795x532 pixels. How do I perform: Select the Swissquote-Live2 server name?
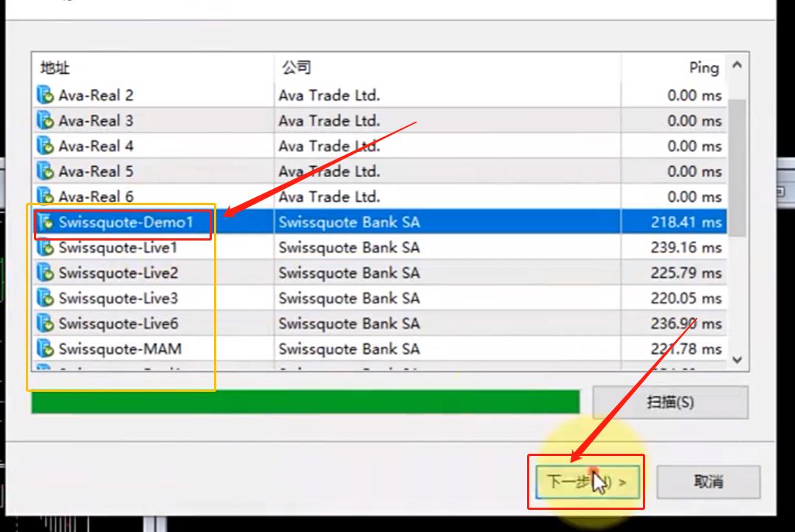118,273
